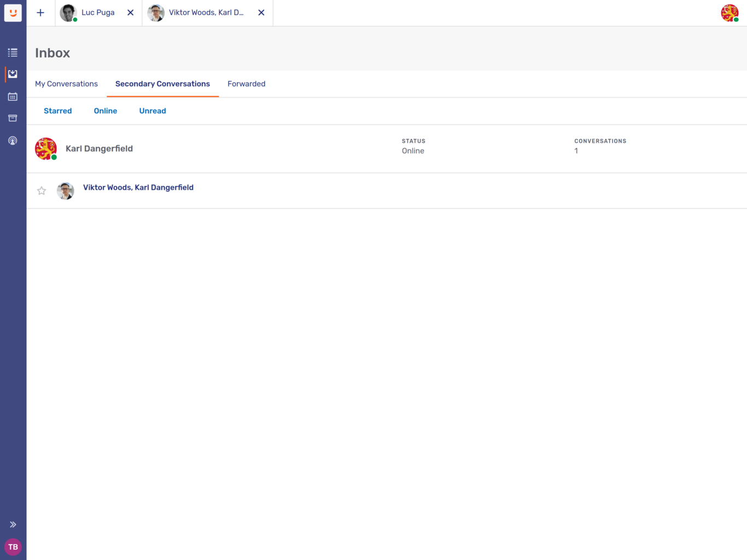Image resolution: width=747 pixels, height=560 pixels.
Task: Switch to the My Conversations tab
Action: (x=66, y=84)
